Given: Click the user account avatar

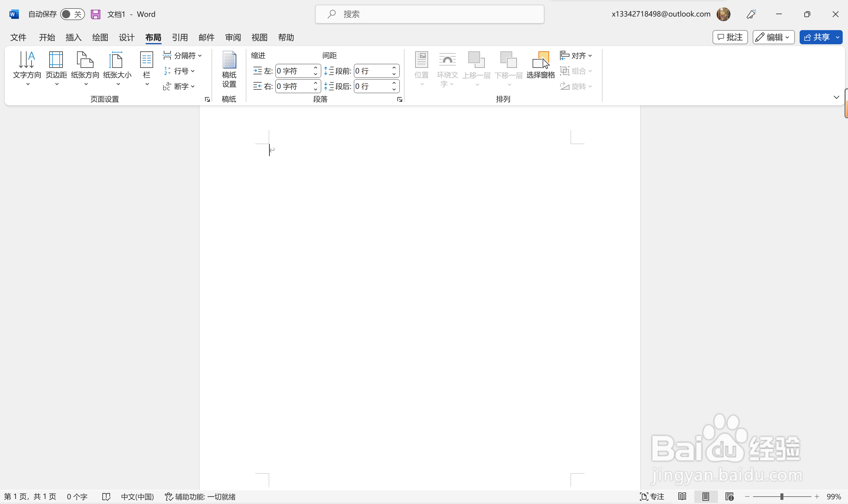Looking at the screenshot, I should pos(723,14).
